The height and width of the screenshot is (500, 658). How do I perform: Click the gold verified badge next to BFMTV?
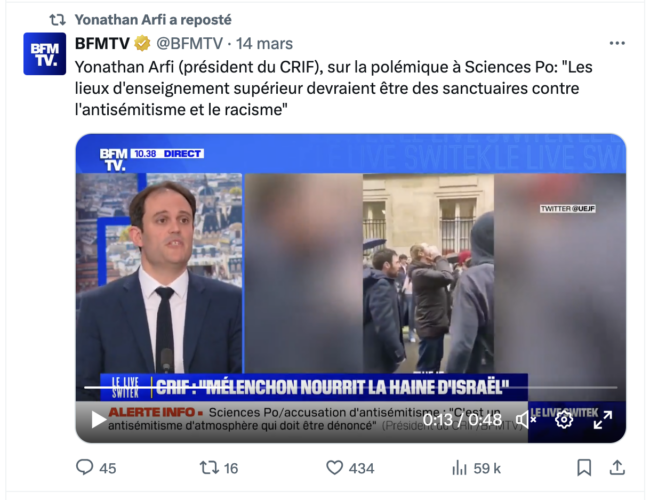pyautogui.click(x=142, y=43)
